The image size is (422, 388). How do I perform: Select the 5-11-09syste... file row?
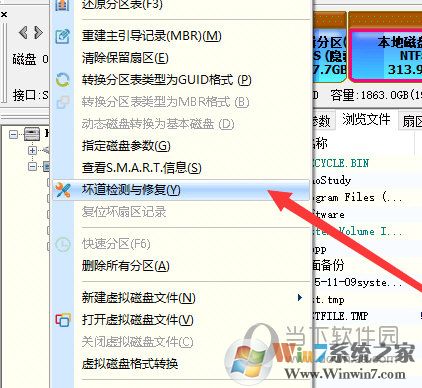coord(358,282)
